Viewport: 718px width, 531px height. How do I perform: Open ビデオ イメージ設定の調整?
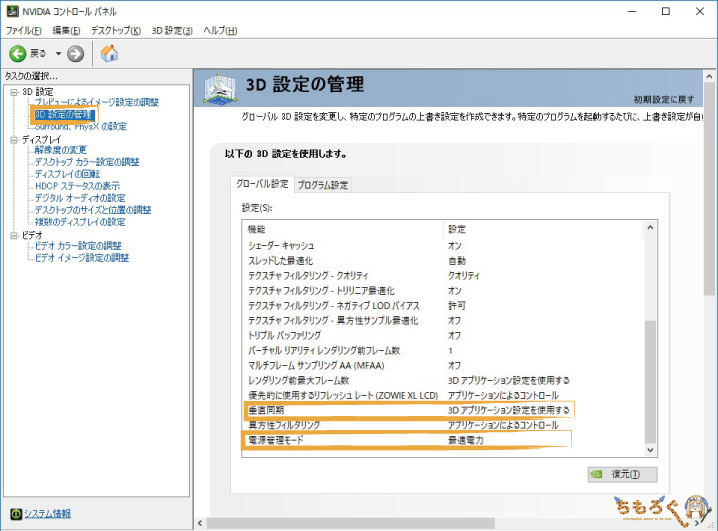82,258
